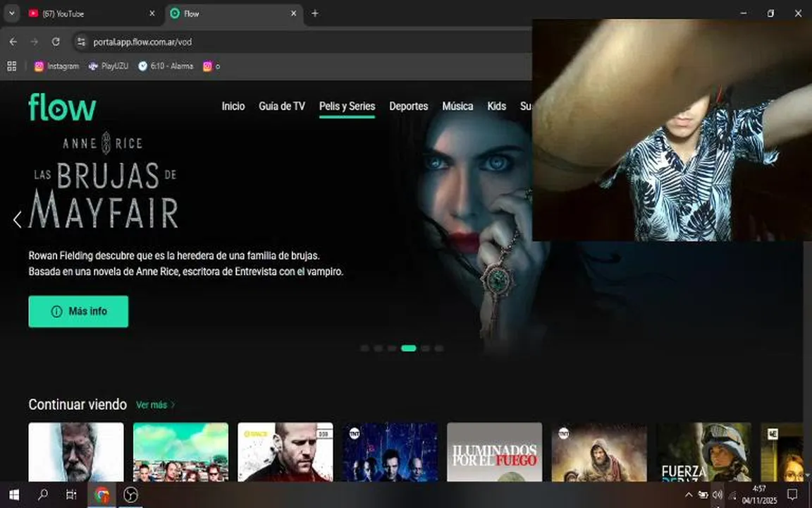
Task: Open volume control in system tray
Action: point(718,495)
